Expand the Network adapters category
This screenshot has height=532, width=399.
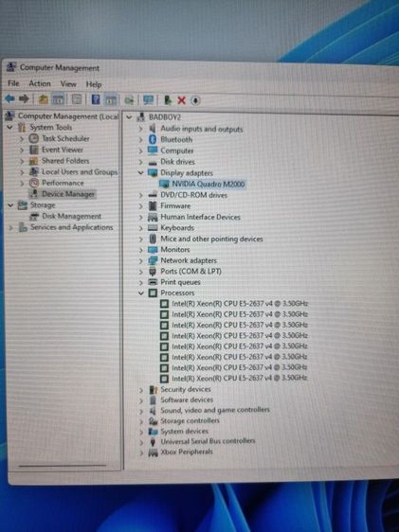(x=140, y=260)
